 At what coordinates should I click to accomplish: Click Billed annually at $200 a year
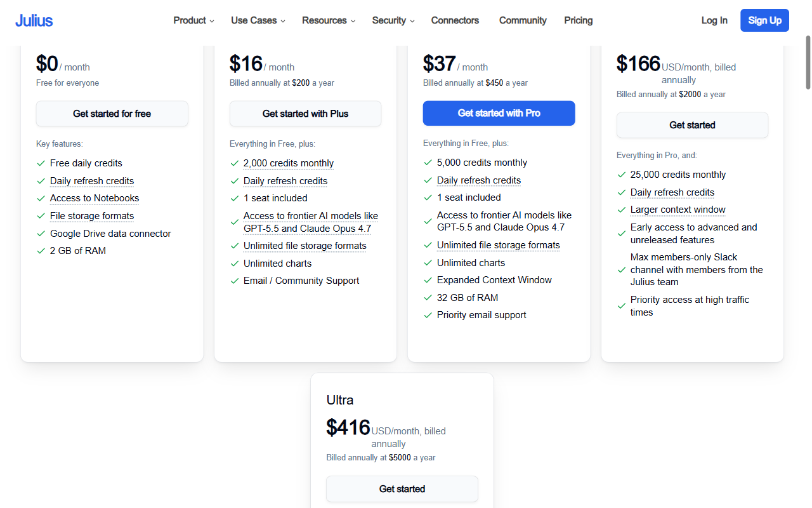click(282, 83)
